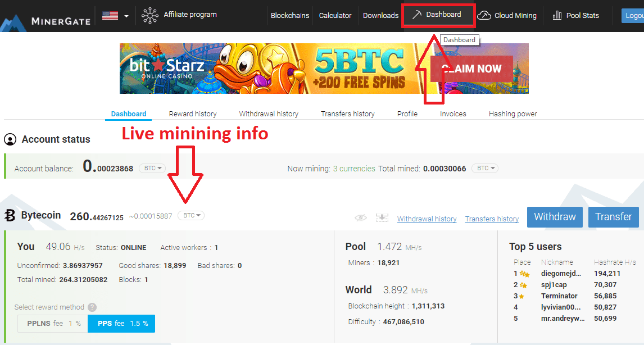
Task: Click the Difficulty value 467,086,510
Action: pos(403,321)
